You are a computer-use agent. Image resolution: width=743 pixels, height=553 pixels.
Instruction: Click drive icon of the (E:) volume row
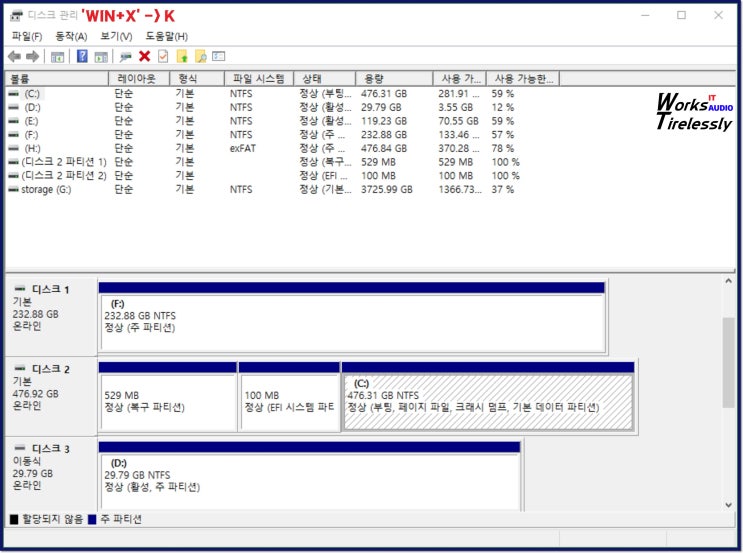(14, 121)
